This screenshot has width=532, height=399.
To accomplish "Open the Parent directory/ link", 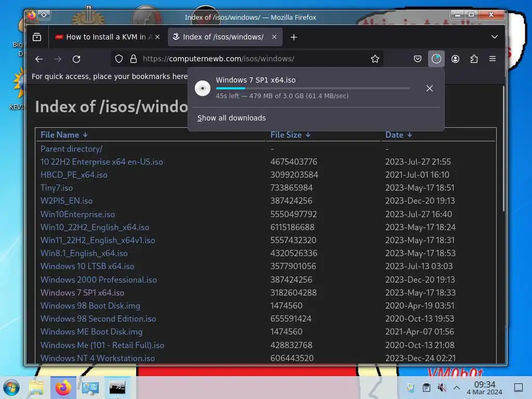I will point(71,149).
